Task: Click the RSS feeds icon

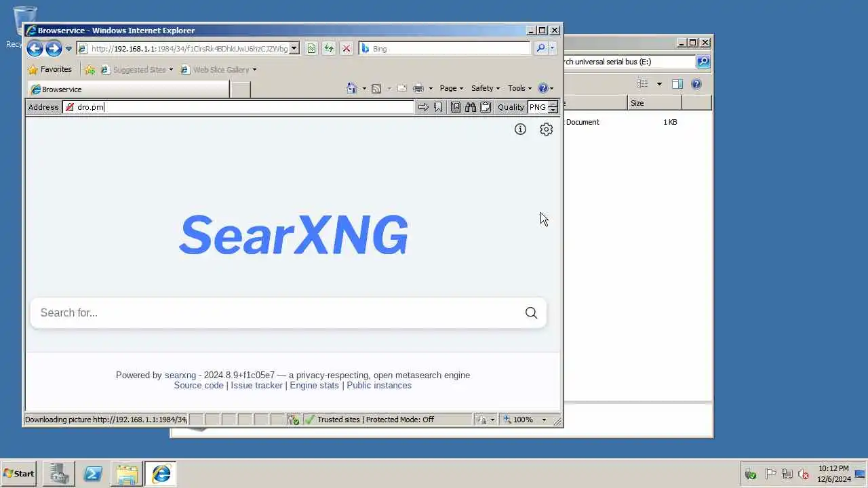Action: (376, 88)
